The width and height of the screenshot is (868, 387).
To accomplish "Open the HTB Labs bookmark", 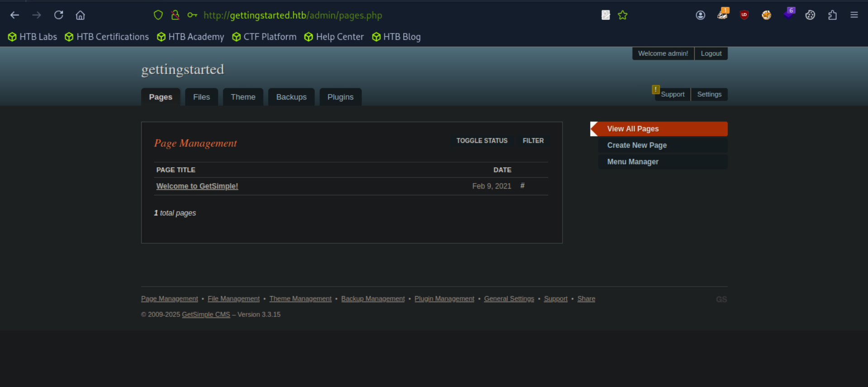I will click(33, 37).
